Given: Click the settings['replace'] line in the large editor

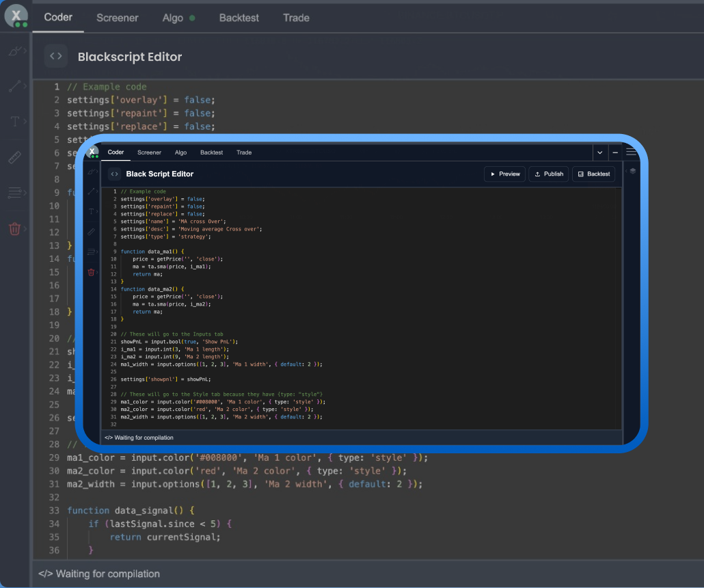Looking at the screenshot, I should pyautogui.click(x=141, y=126).
